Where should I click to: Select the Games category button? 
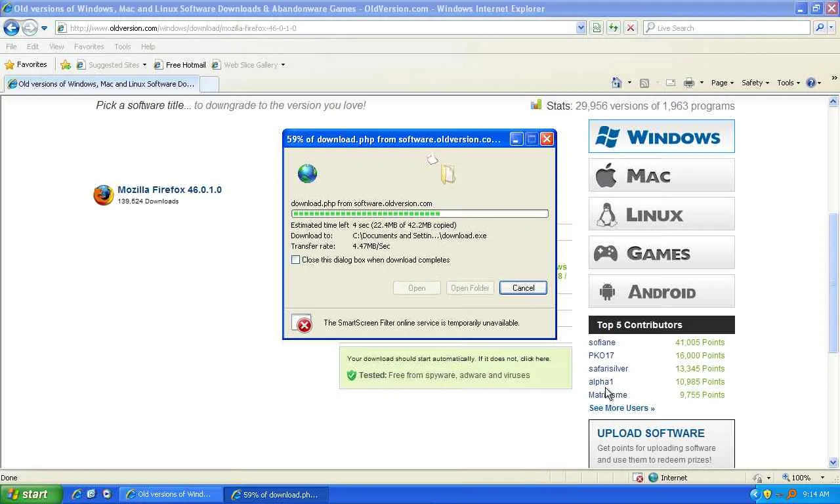[x=661, y=253]
